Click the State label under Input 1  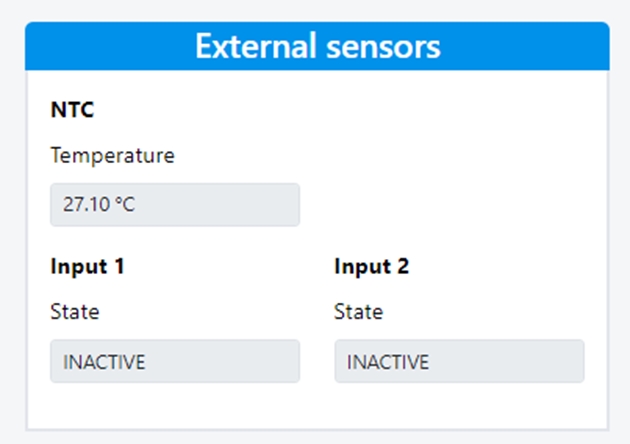75,312
